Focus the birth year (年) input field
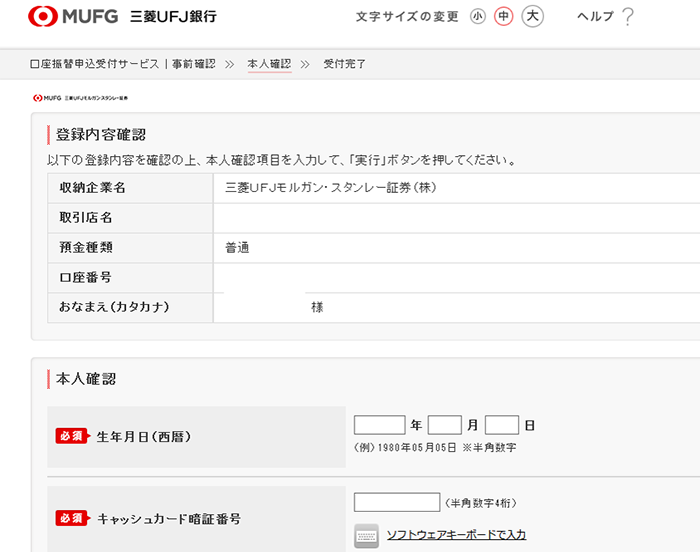The image size is (700, 552). tap(379, 425)
